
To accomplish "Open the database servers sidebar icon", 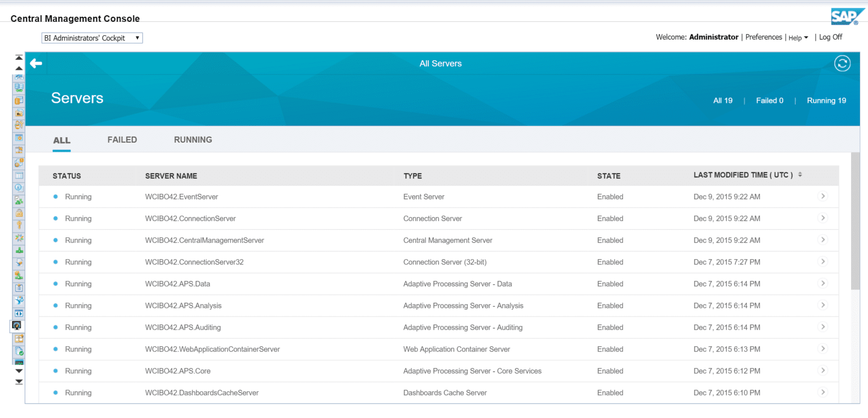I will tap(19, 87).
